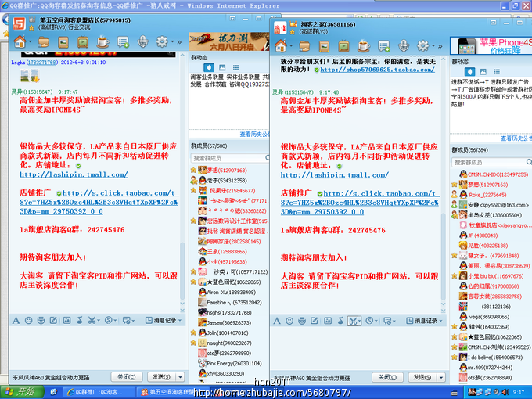
Task: Click message-with-plus icon in 淘客之家 toolbar
Action: (383, 46)
